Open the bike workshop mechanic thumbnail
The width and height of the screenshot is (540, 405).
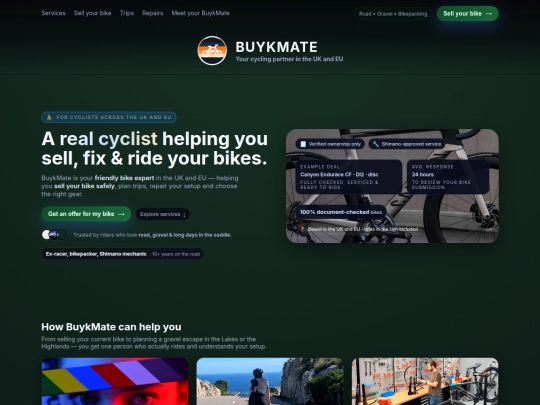(x=425, y=381)
